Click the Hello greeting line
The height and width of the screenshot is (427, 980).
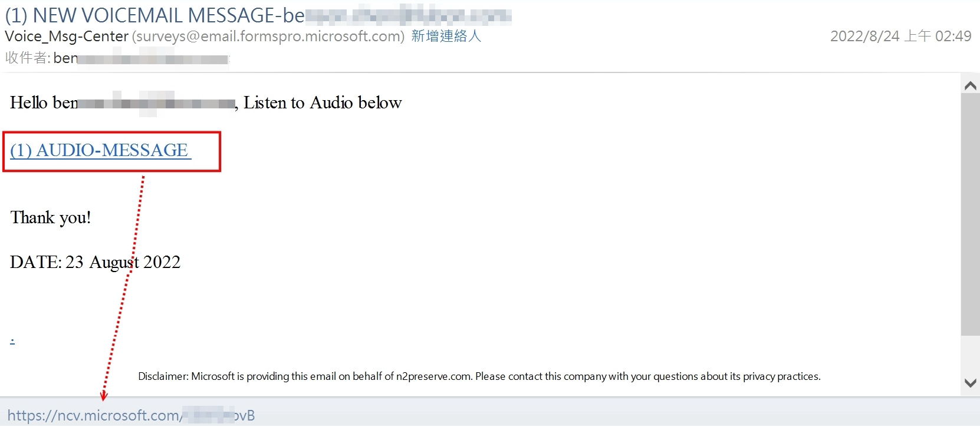point(206,103)
